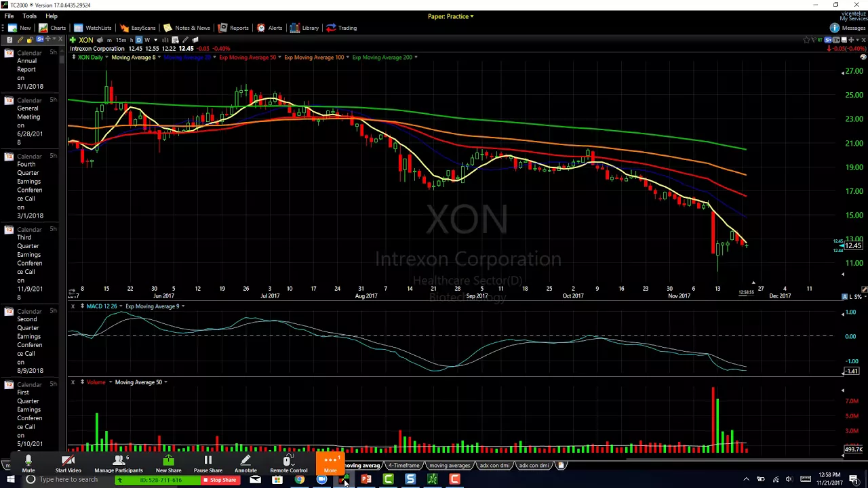Open Chrome from the taskbar
This screenshot has height=488, width=868.
click(x=299, y=480)
